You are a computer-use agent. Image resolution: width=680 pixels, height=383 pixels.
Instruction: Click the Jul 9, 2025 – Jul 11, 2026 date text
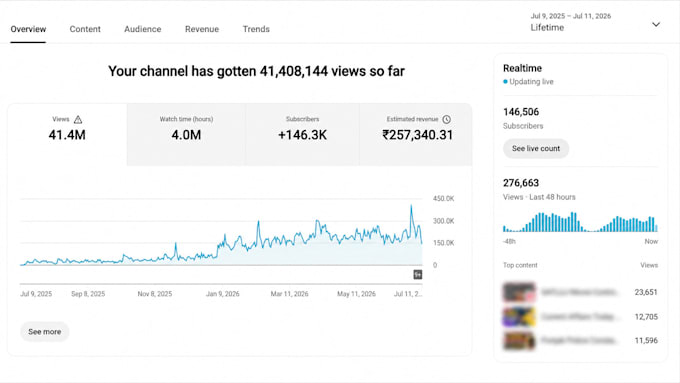[x=571, y=16]
